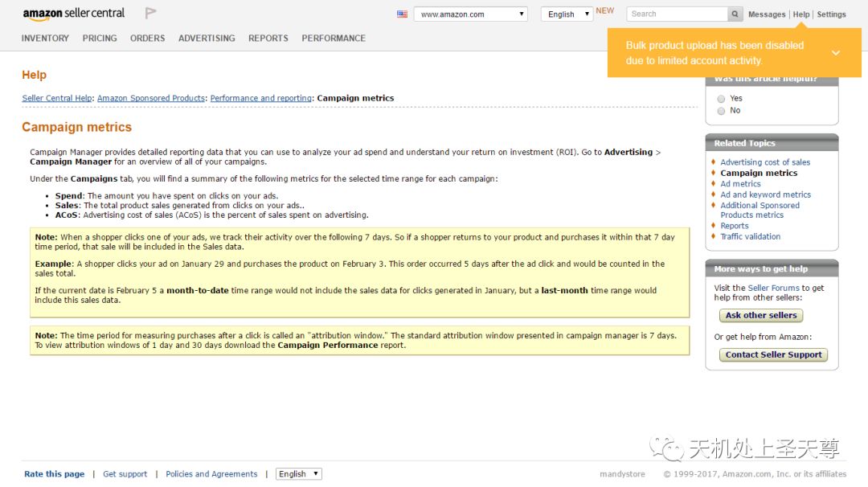Click the More ways to get help header

(772, 268)
